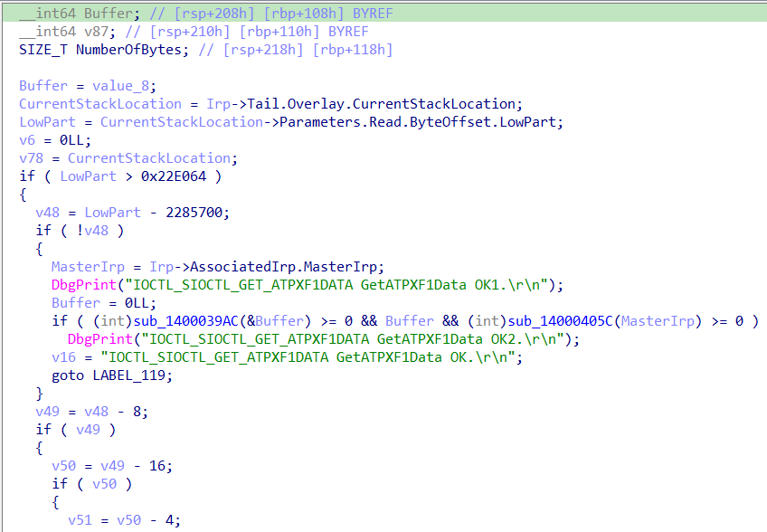Click v78 in the CurrentStackLocation assignment
This screenshot has height=532, width=767.
click(31, 157)
